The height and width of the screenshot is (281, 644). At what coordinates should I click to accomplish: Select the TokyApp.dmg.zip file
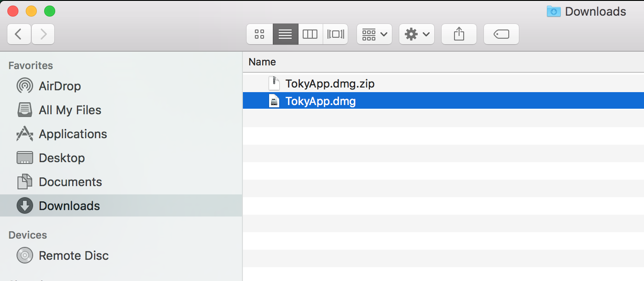click(x=329, y=84)
